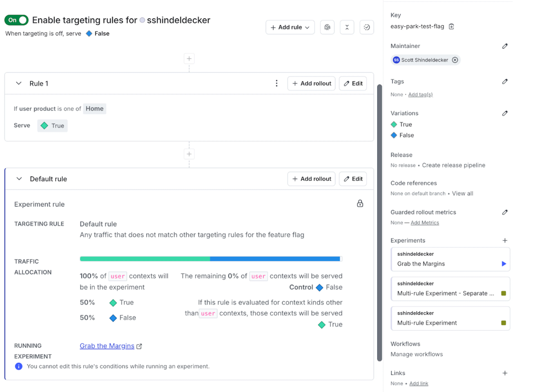Open Rule 1 overflow menu
This screenshot has height=392, width=535.
277,83
